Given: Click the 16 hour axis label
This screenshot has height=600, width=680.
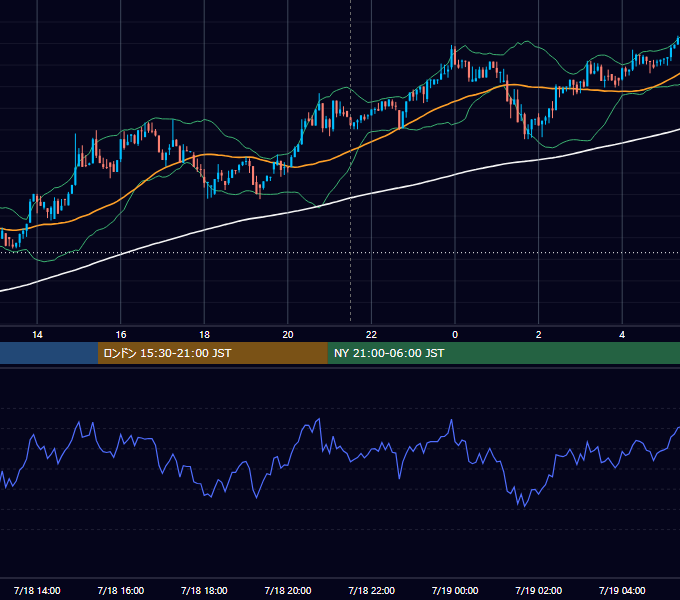Looking at the screenshot, I should (121, 335).
